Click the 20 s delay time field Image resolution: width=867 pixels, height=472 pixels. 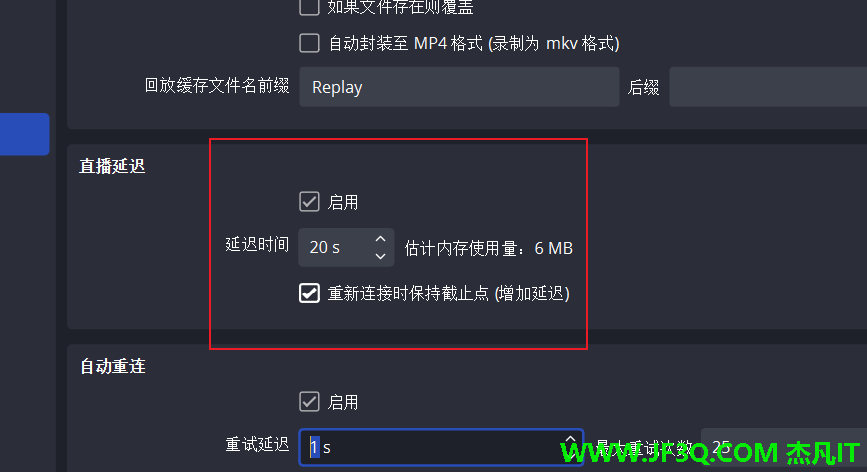pyautogui.click(x=346, y=247)
